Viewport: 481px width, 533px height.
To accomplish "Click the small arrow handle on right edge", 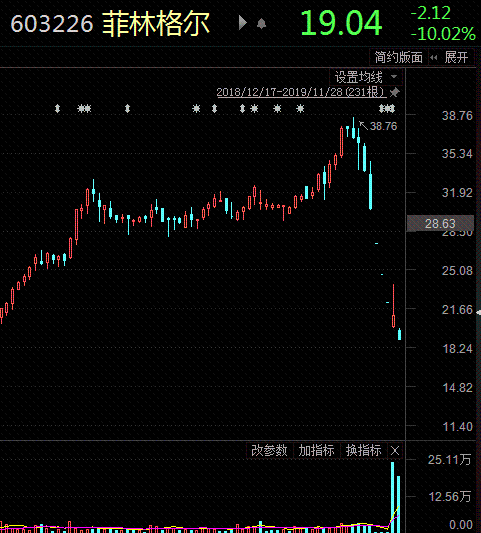I will pyautogui.click(x=479, y=312).
